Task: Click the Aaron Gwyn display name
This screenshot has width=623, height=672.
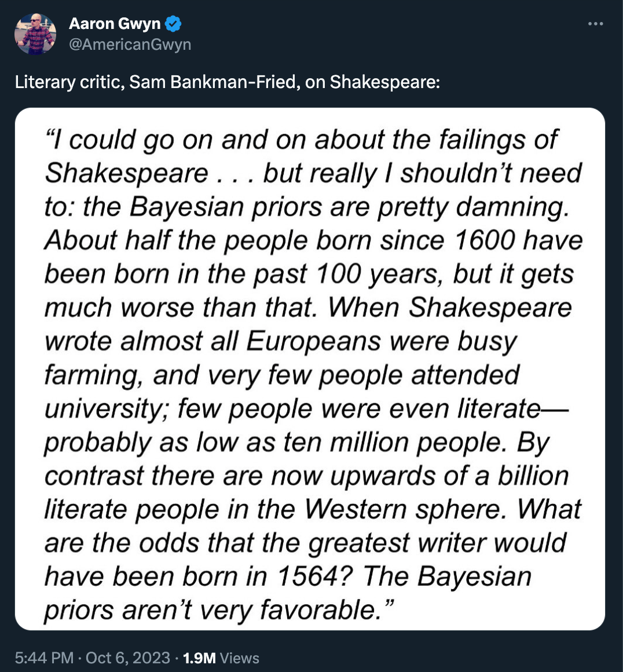Action: tap(115, 24)
